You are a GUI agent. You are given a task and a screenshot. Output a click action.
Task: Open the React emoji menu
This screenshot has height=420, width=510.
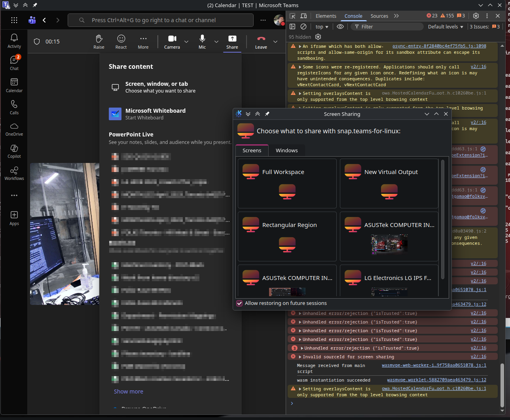tap(121, 41)
